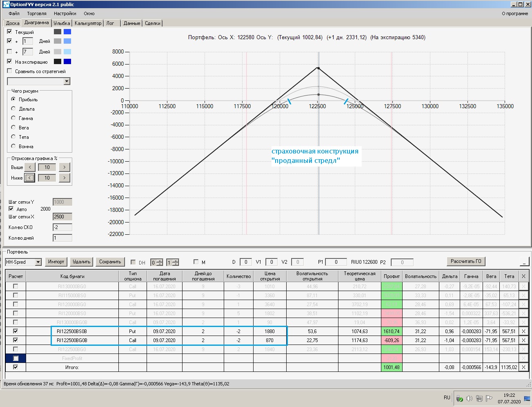Click the left arrow next to Ниже
This screenshot has width=532, height=407.
(30, 178)
